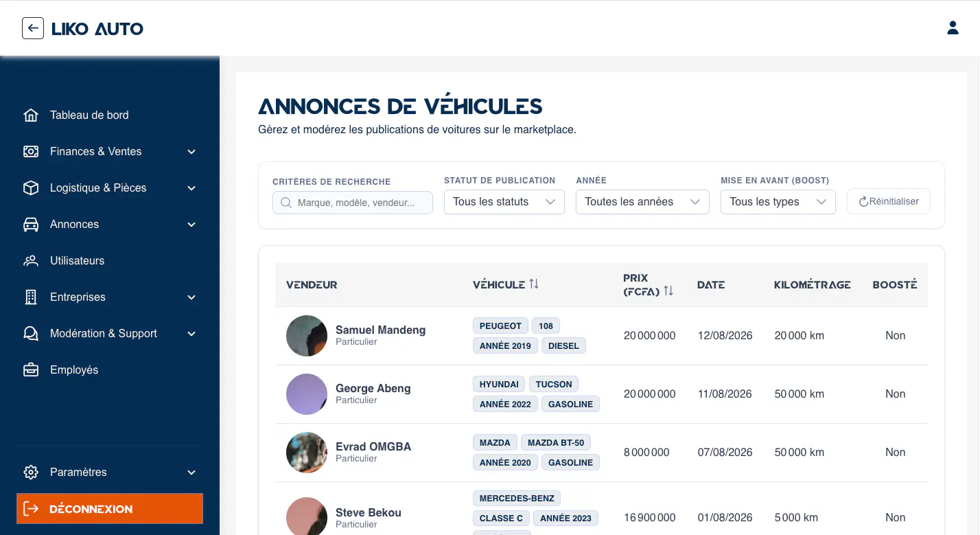The height and width of the screenshot is (535, 980).
Task: Click the back arrow icon beside LIKO AUTO
Action: (33, 28)
